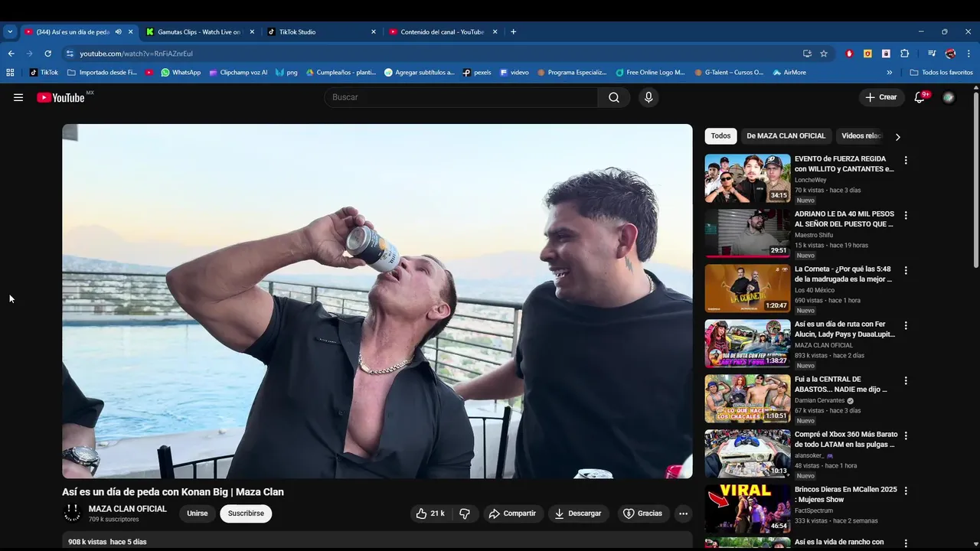The width and height of the screenshot is (980, 551).
Task: Open options for CENTRAL DE ABASTOS video
Action: point(906,381)
